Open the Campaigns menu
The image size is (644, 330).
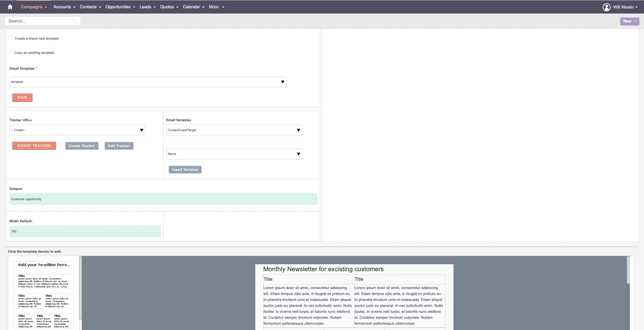[34, 7]
